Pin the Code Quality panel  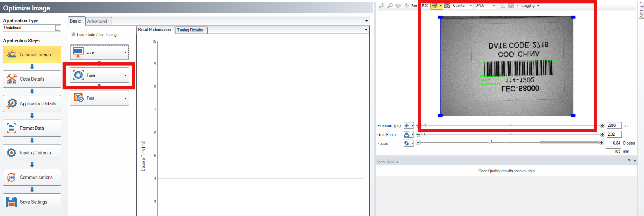[x=629, y=161]
